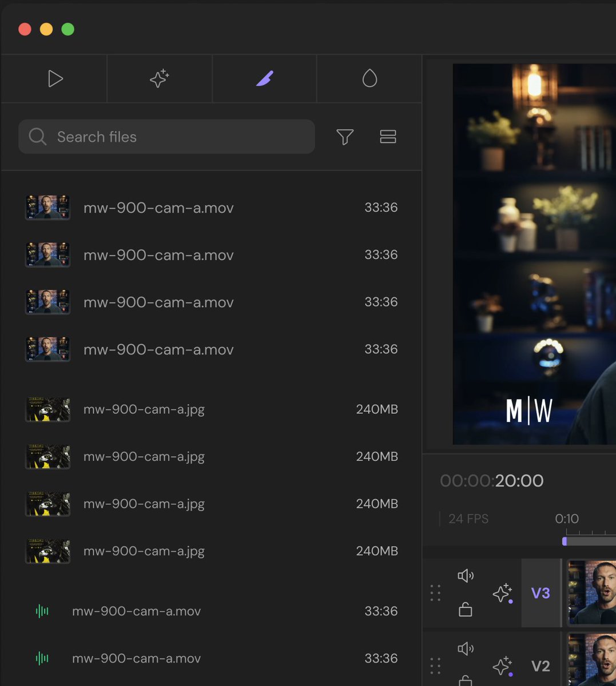Click the 24 FPS frame rate label

coord(468,519)
